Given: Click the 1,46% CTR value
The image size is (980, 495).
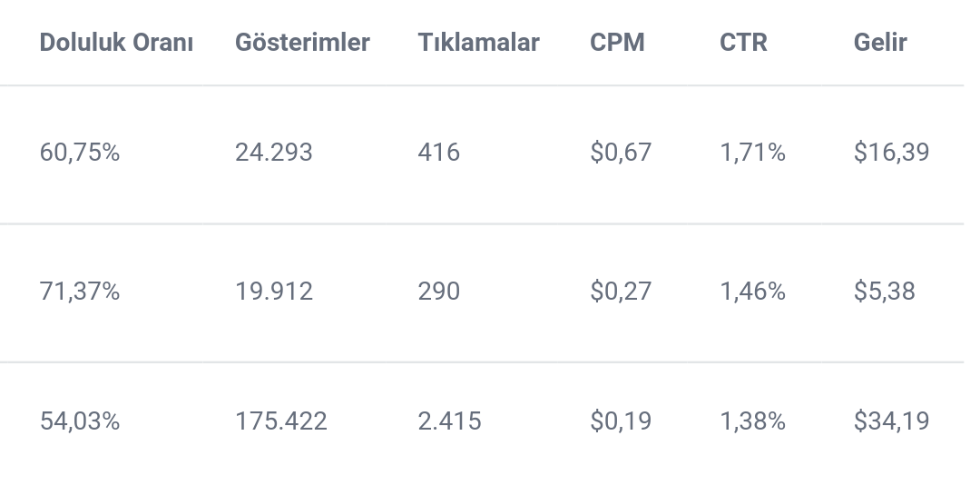Looking at the screenshot, I should 752,291.
